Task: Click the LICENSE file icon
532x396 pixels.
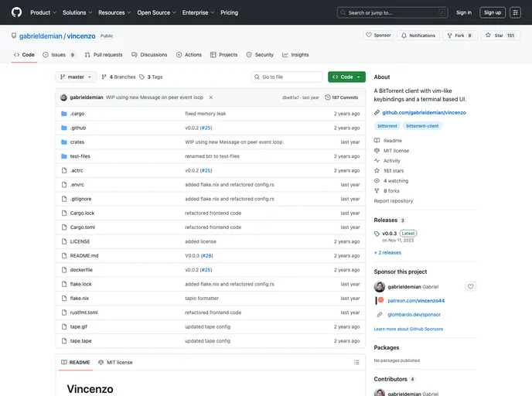Action: pyautogui.click(x=64, y=241)
